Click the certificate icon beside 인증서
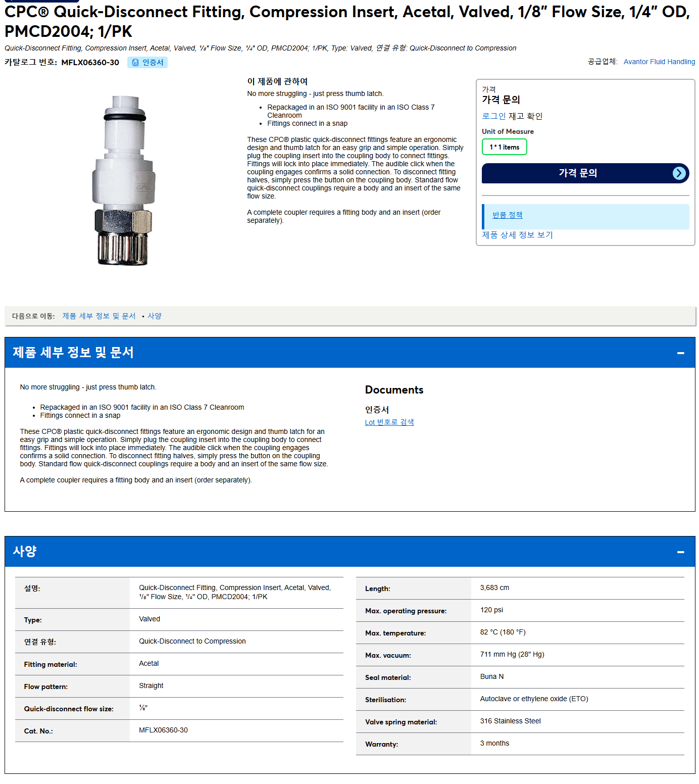Viewport: 699px width, 784px height. pyautogui.click(x=135, y=63)
